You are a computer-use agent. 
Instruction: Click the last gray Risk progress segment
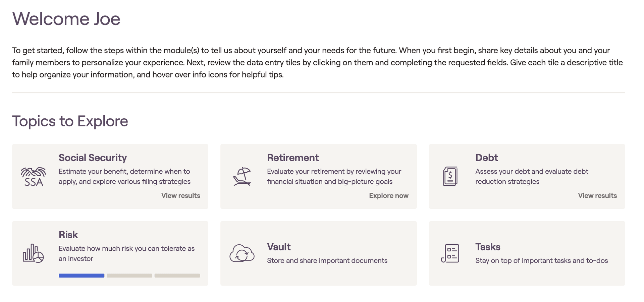(177, 276)
